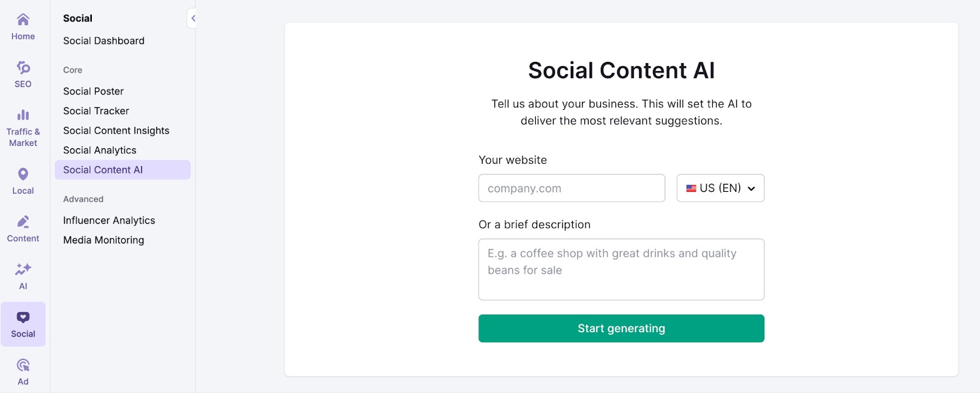Viewport: 980px width, 393px height.
Task: Open Social Poster
Action: (x=93, y=91)
